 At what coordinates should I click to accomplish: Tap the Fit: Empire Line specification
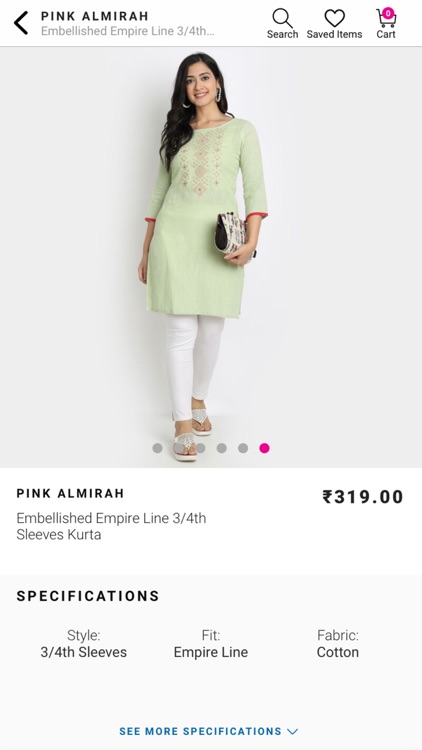coord(211,644)
